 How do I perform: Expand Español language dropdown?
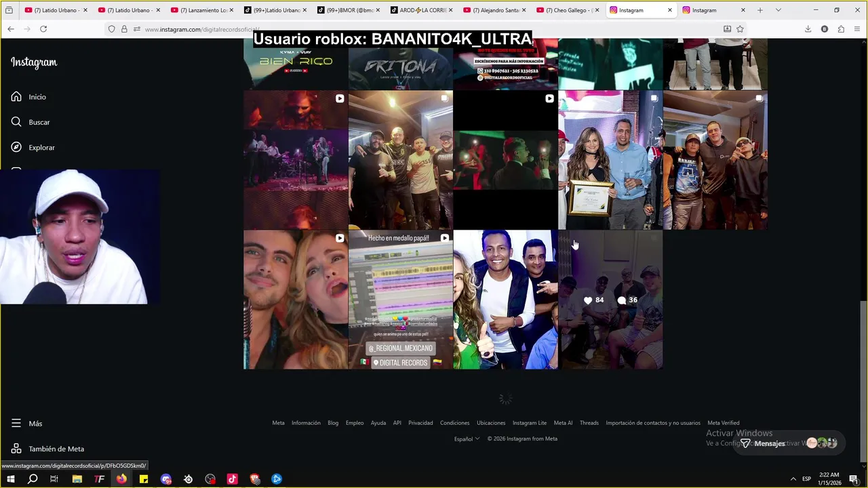467,439
